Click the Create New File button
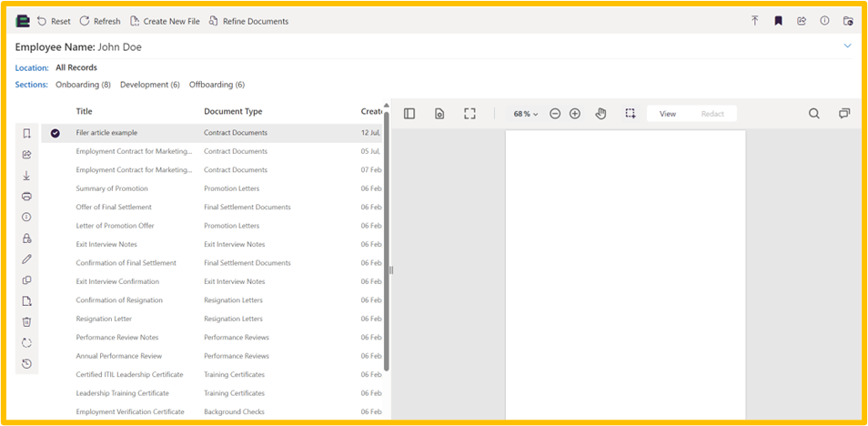868x426 pixels. 165,21
